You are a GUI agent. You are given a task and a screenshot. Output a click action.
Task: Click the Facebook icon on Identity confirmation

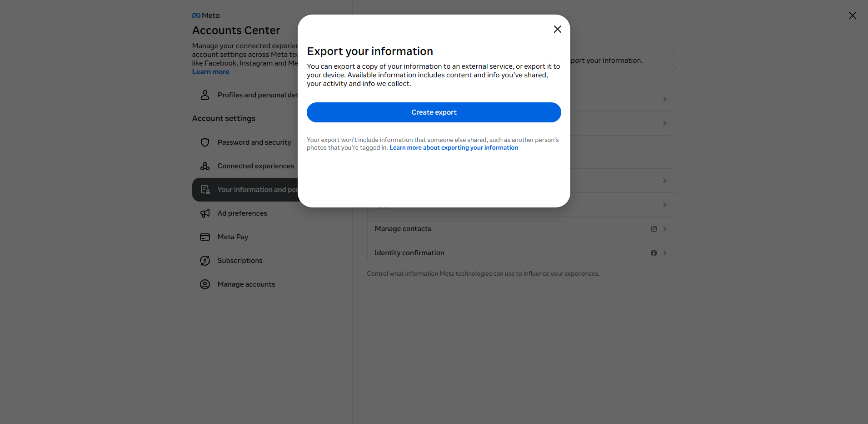coord(654,253)
